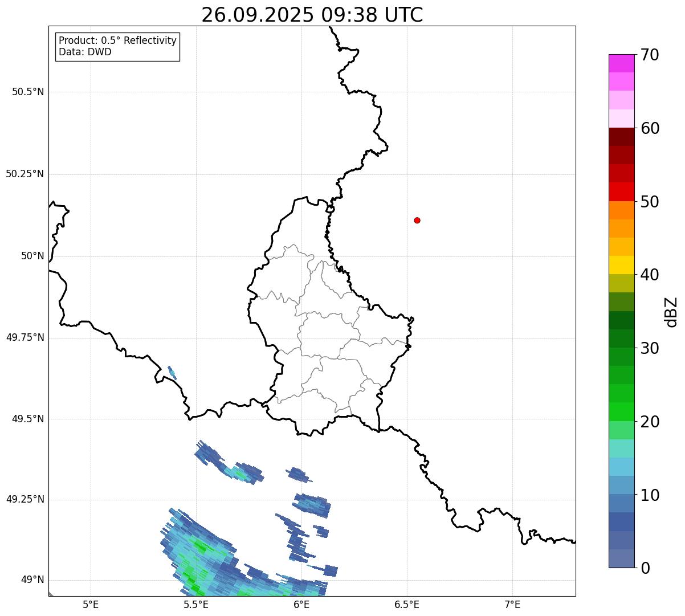Viewport: 685px width, 616px height.
Task: Pick the olive swatch just below 40
Action: (621, 283)
